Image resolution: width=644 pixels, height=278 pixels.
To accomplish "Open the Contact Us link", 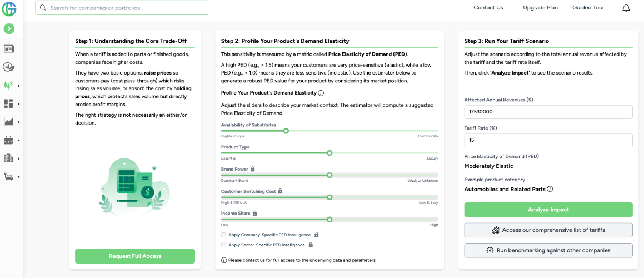I will (x=488, y=8).
